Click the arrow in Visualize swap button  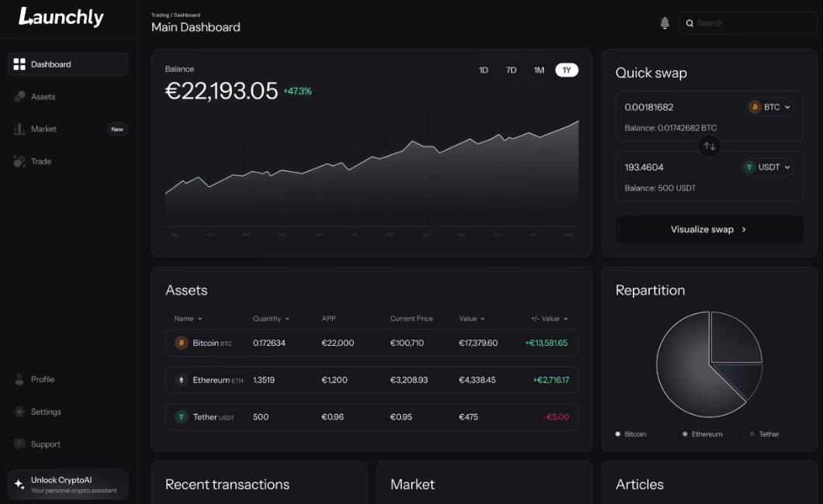[x=744, y=230]
